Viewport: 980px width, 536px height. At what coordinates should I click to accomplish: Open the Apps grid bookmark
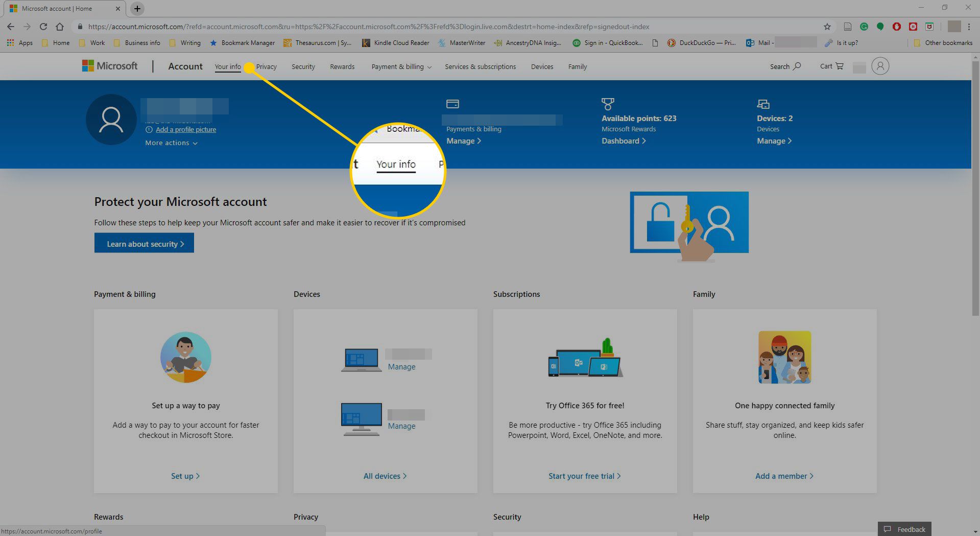[20, 43]
